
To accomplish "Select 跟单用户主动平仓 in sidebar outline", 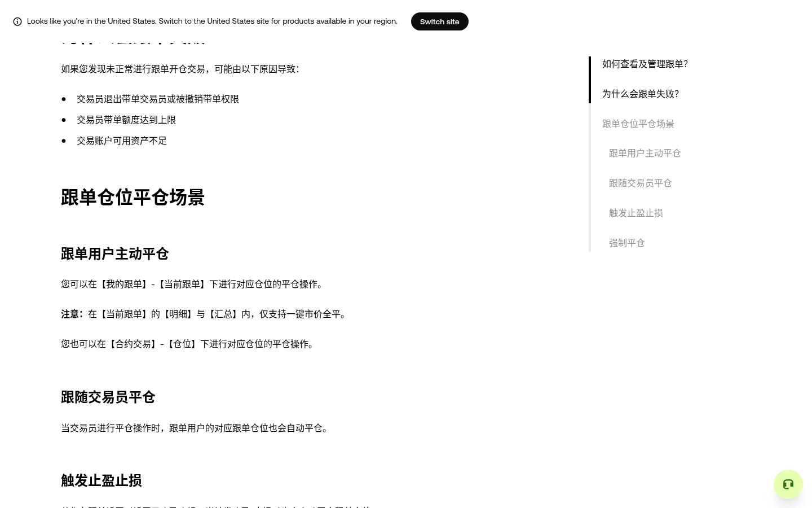I will click(x=645, y=153).
